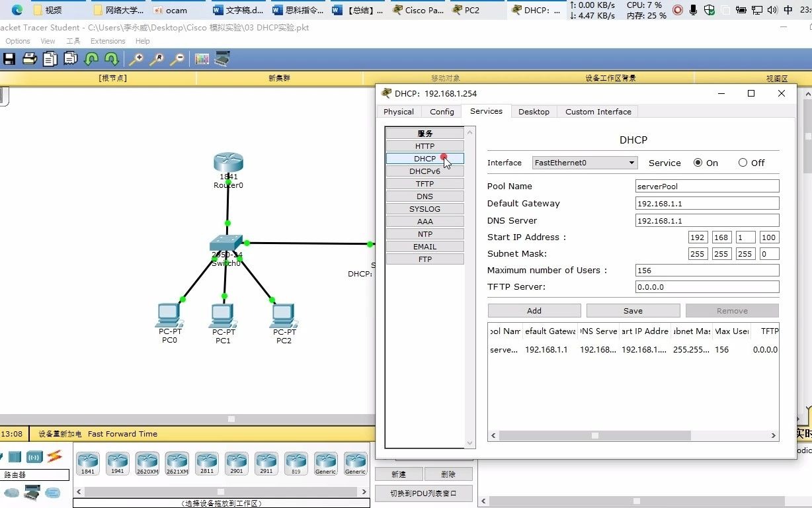The width and height of the screenshot is (812, 508).
Task: Click the Print toolbar icon
Action: (x=29, y=58)
